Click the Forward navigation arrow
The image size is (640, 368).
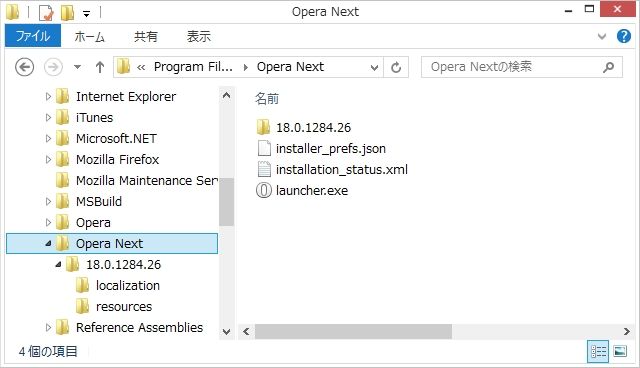[53, 67]
